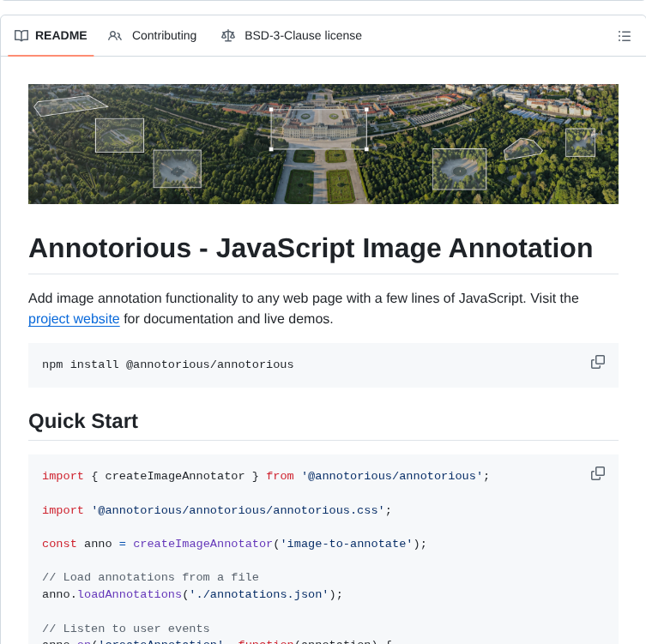This screenshot has height=644, width=646.
Task: Click the scales icon beside the license
Action: coord(227,36)
